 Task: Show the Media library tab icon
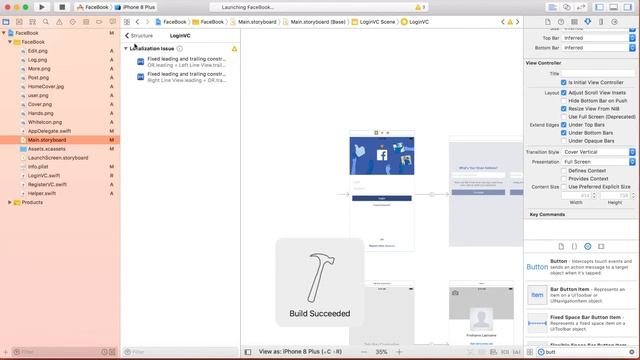[x=601, y=247]
